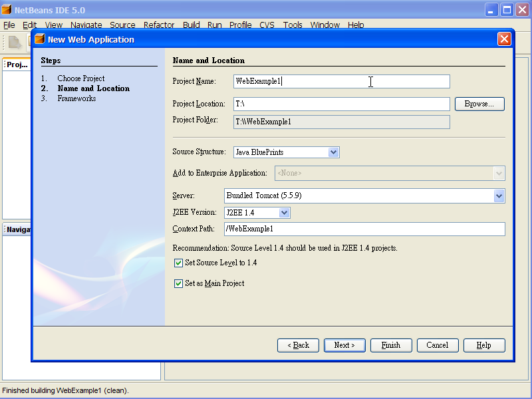This screenshot has height=399, width=532.
Task: Minimize the NetBeans IDE window
Action: point(491,10)
